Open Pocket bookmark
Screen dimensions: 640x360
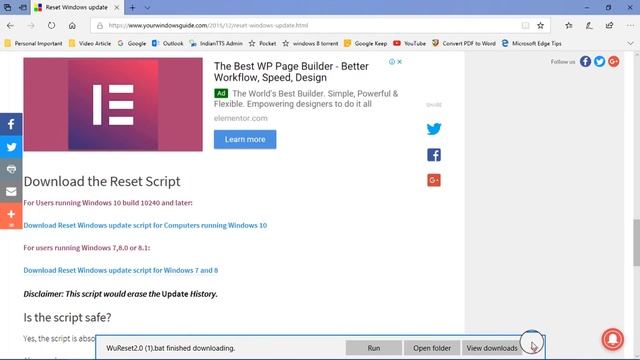[x=262, y=43]
